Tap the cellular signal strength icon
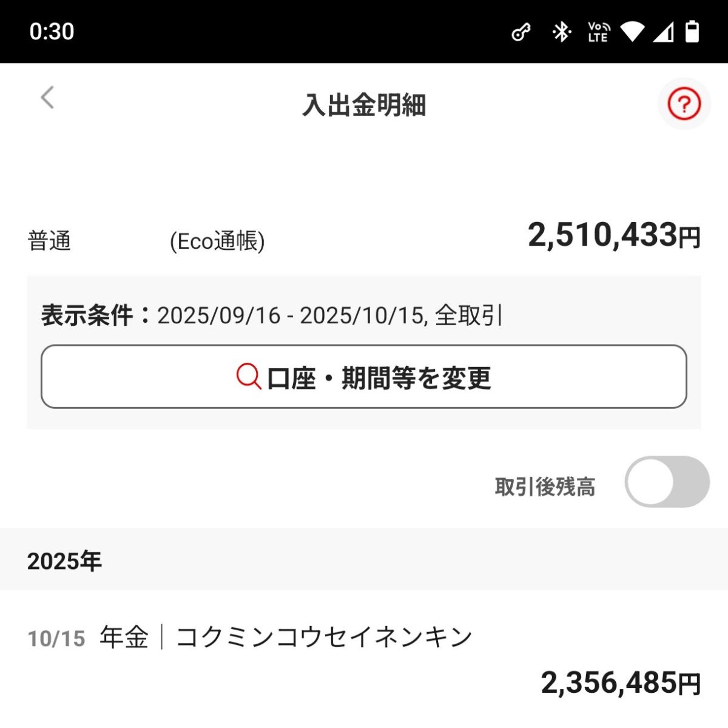 pos(663,32)
